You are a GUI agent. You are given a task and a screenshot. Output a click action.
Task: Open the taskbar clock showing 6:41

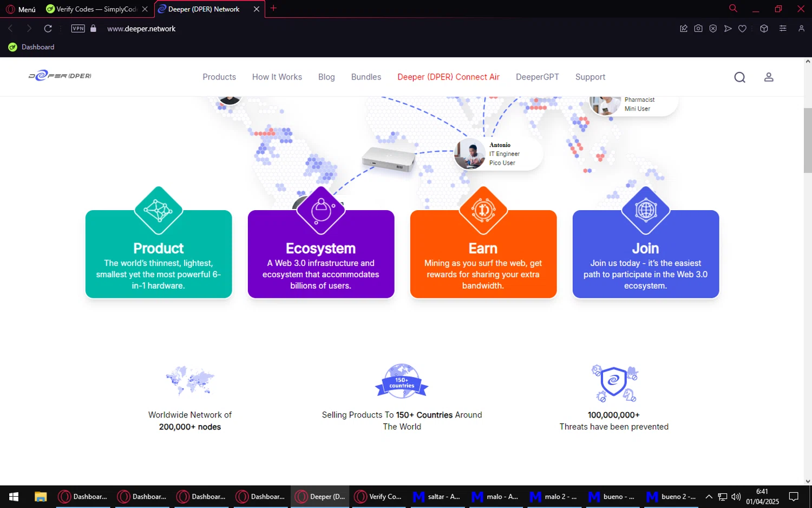pyautogui.click(x=762, y=497)
